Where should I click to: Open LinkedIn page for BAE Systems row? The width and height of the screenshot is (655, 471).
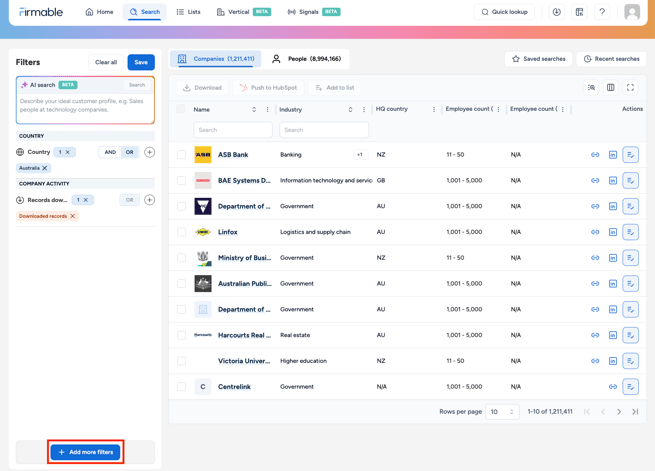613,181
